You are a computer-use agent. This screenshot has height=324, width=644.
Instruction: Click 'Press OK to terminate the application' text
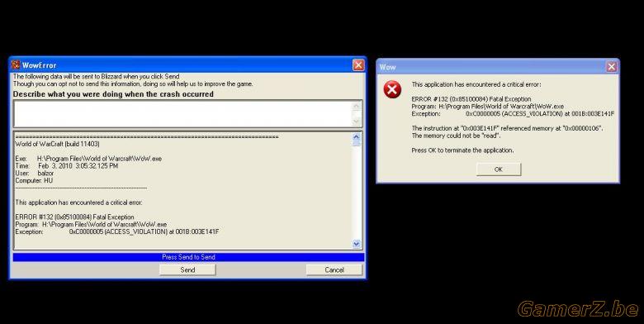462,150
